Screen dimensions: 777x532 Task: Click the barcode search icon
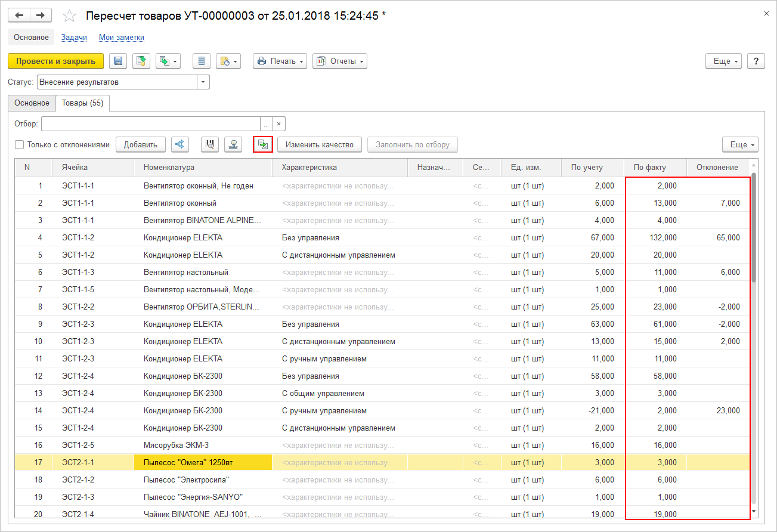210,144
